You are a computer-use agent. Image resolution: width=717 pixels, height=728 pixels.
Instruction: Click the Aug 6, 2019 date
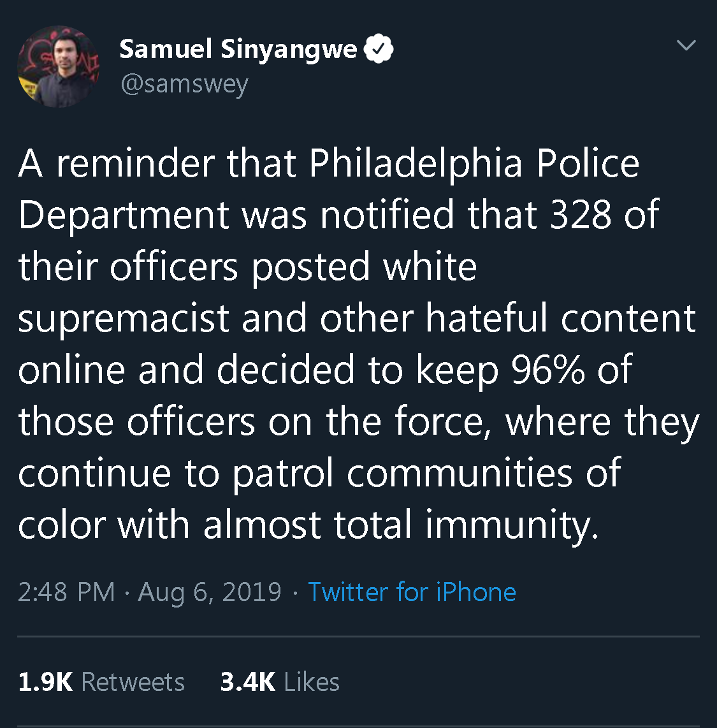coord(210,592)
